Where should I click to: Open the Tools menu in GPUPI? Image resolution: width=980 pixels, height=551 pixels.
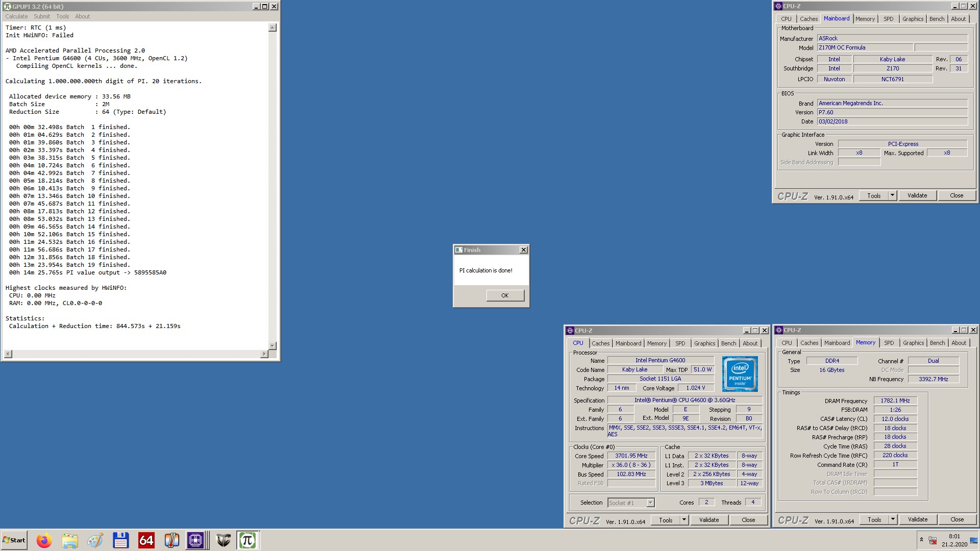click(62, 16)
